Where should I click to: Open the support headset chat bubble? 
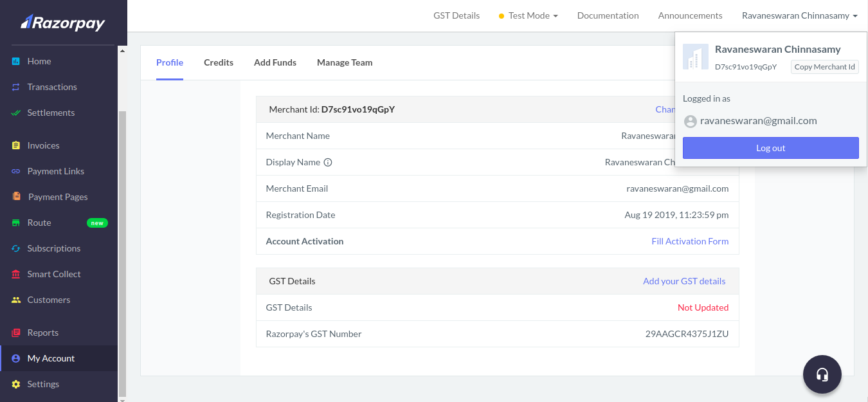[822, 374]
